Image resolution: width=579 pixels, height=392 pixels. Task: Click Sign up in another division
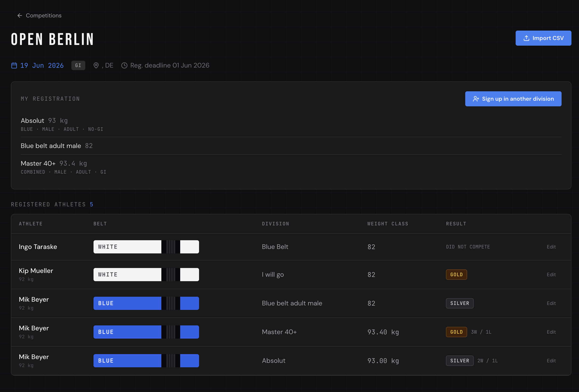(x=513, y=99)
